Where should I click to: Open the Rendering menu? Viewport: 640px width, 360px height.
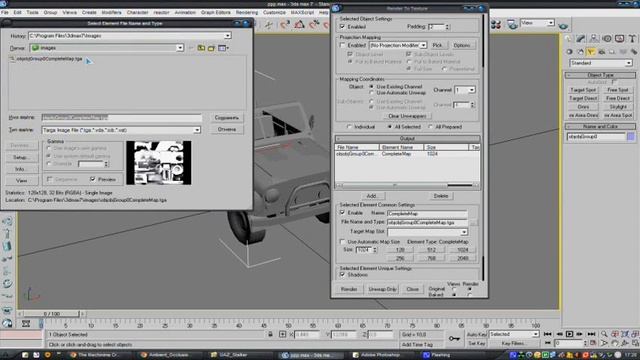click(247, 13)
